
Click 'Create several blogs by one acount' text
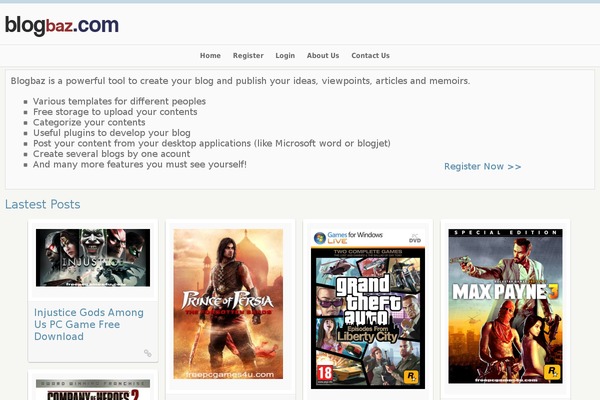point(111,154)
